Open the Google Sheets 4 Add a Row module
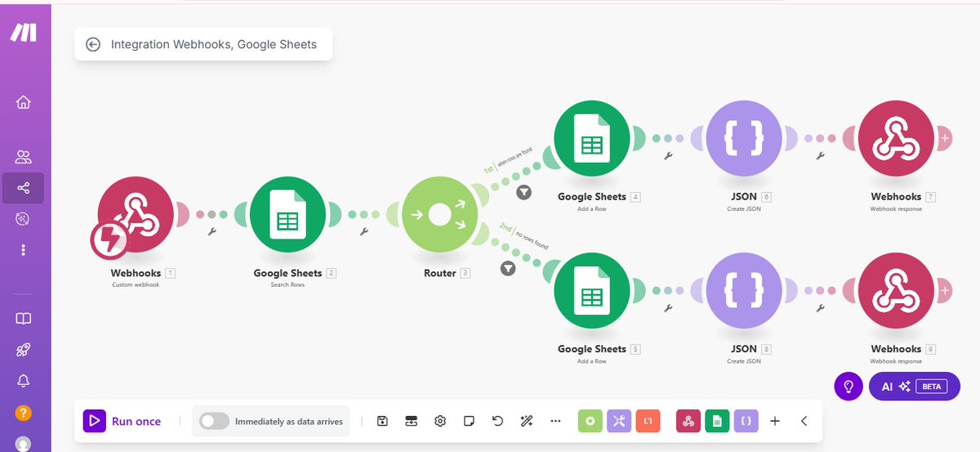 (x=591, y=139)
